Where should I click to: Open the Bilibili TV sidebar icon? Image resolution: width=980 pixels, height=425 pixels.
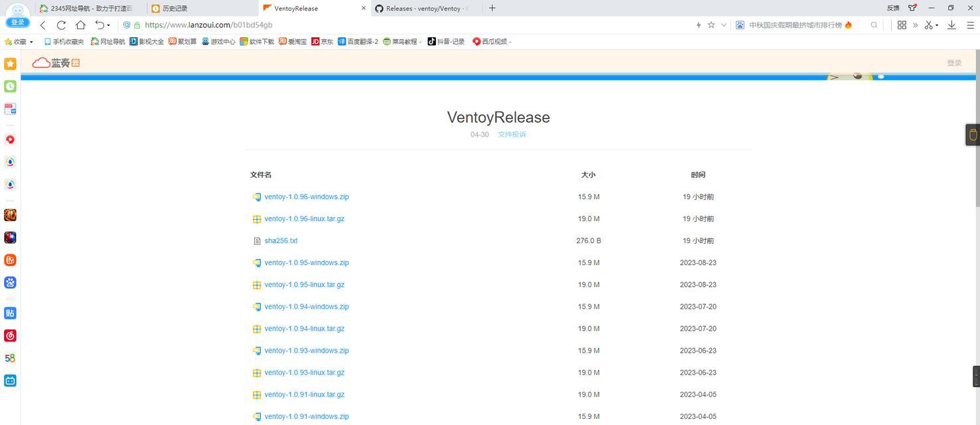tap(10, 381)
